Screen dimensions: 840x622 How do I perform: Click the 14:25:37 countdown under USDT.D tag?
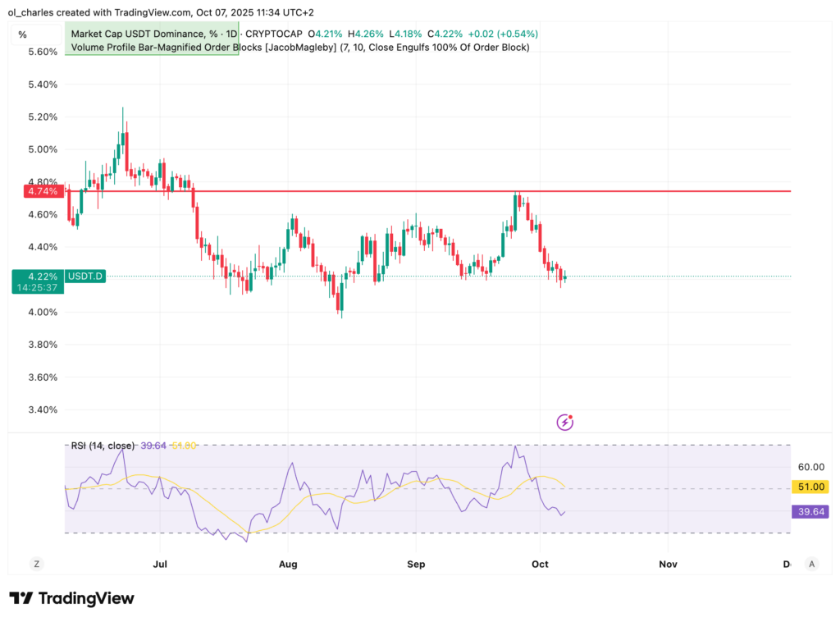click(x=38, y=286)
